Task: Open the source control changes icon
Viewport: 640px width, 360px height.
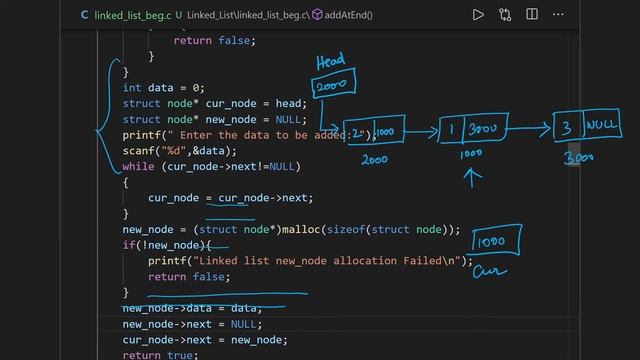Action: tap(505, 15)
